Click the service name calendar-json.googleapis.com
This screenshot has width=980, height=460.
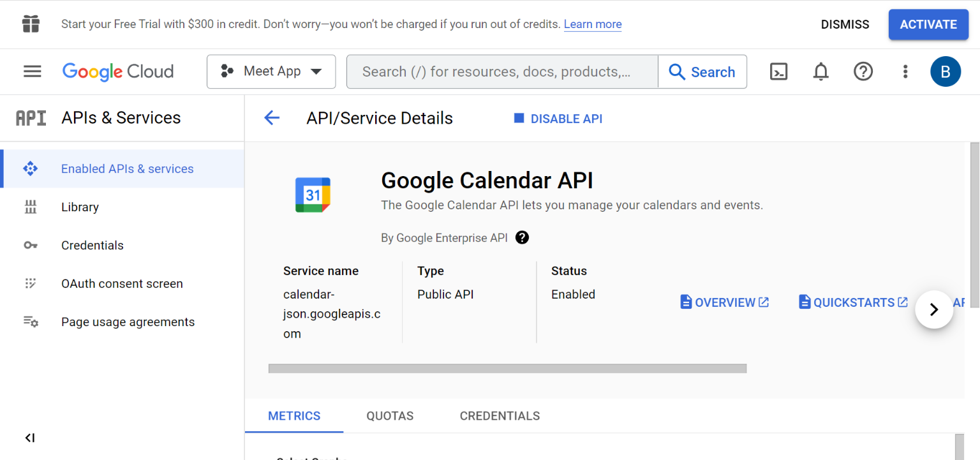(332, 314)
